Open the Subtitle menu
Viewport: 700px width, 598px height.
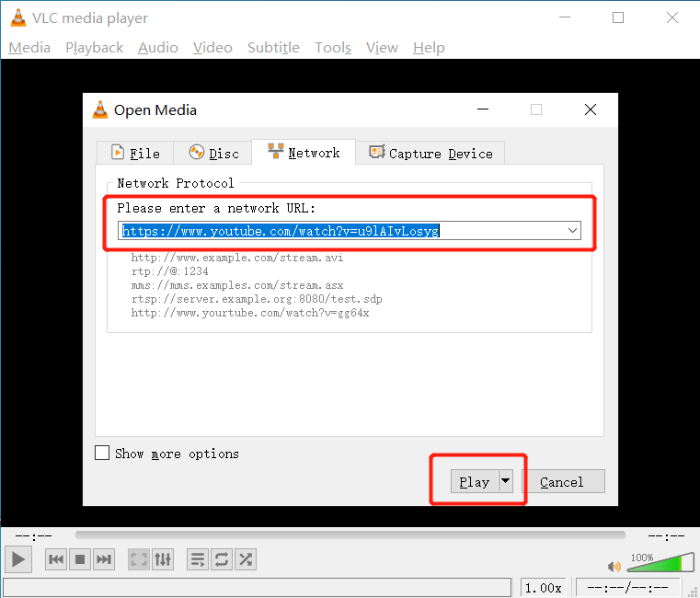(x=273, y=47)
